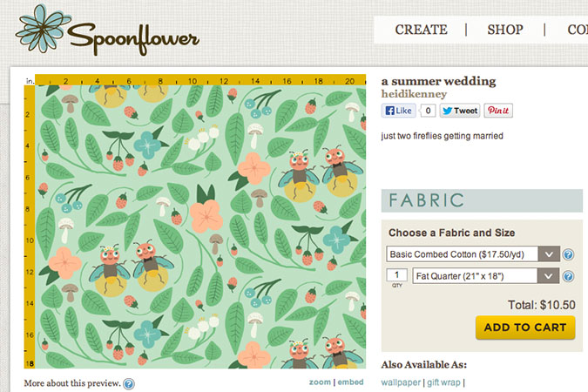Click the Facebook Like button

pyautogui.click(x=399, y=111)
